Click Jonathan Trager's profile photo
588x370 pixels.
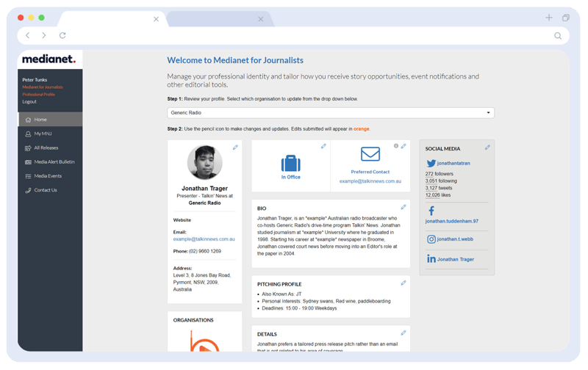[x=205, y=162]
